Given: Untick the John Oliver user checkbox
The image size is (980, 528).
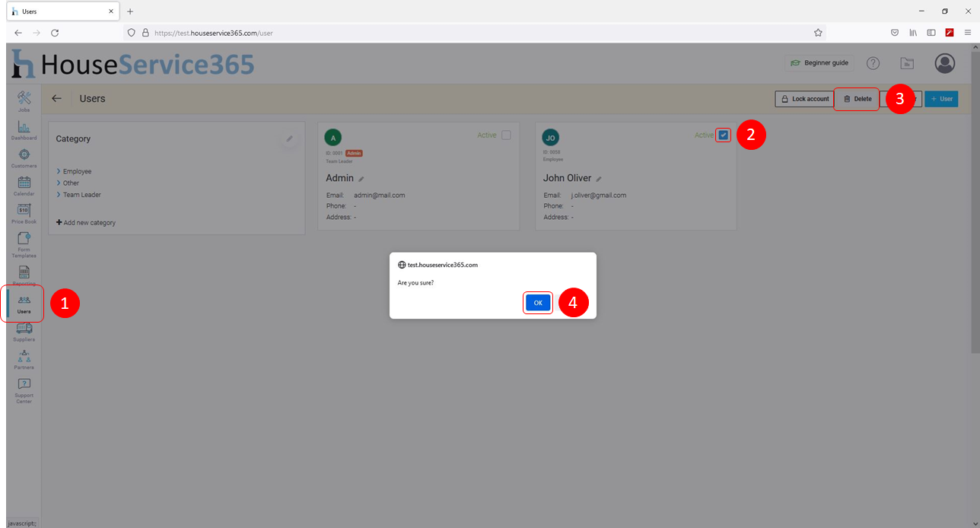Looking at the screenshot, I should coord(723,135).
